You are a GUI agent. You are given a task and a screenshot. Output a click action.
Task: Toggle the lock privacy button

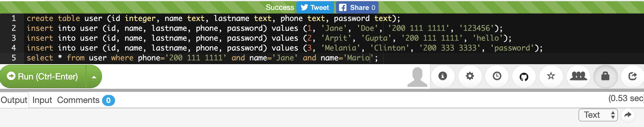pos(605,76)
